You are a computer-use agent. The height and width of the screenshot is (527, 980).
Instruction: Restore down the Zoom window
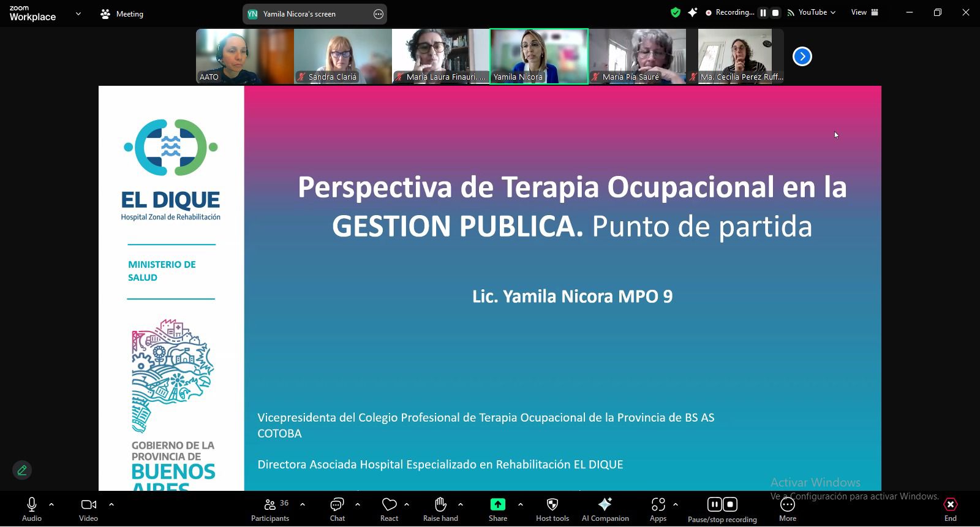point(938,12)
